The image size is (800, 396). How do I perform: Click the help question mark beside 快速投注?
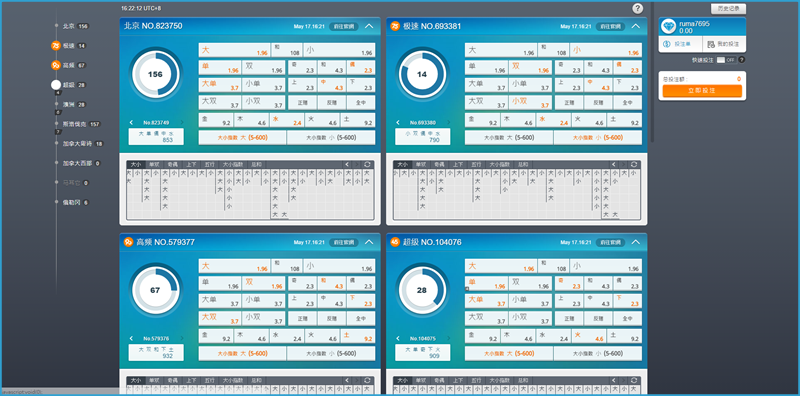[x=742, y=60]
